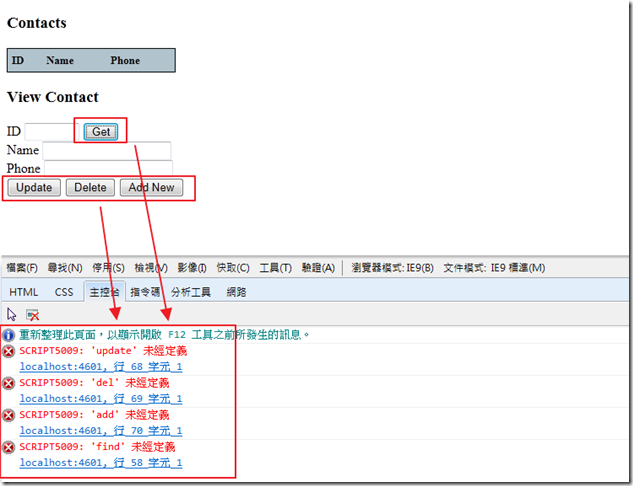Open the 停用(S) menu

click(x=109, y=268)
